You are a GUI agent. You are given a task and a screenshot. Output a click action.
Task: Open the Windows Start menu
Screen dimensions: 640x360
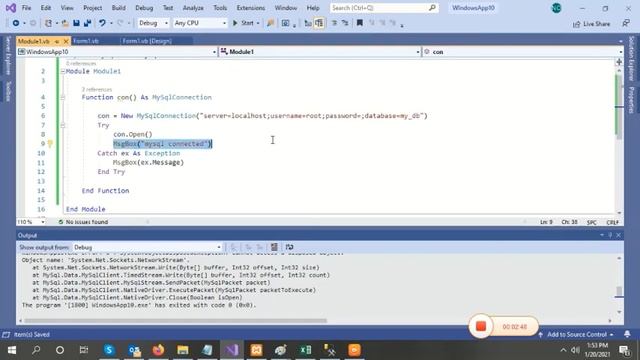[12, 350]
